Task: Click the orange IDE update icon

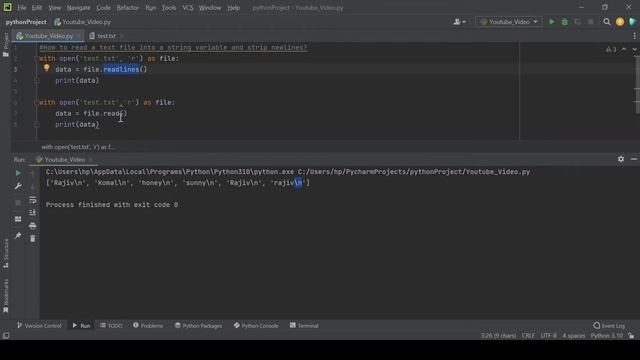Action: 620,22
